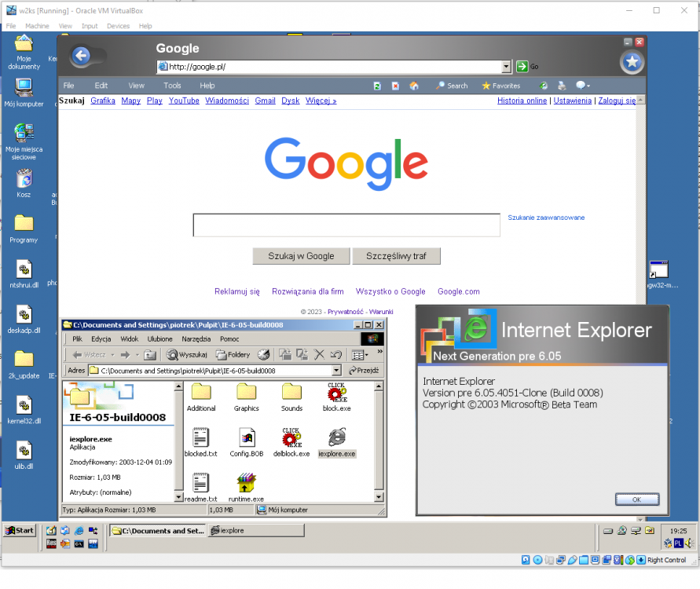Click the Grafika link on Google page
The width and height of the screenshot is (700, 589).
click(x=103, y=101)
